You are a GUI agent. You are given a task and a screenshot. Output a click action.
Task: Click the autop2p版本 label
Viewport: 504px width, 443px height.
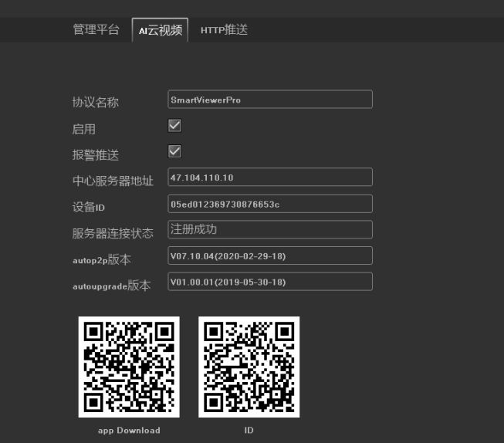point(102,259)
